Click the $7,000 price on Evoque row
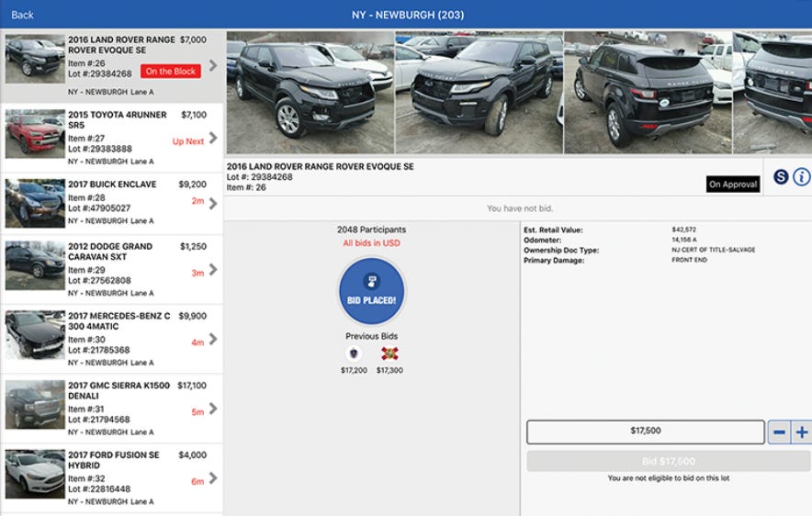The width and height of the screenshot is (812, 516). point(193,39)
